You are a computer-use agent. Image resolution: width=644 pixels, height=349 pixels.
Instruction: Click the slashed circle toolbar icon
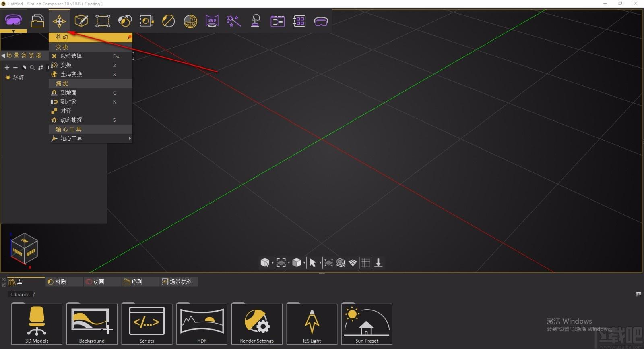[x=168, y=21]
